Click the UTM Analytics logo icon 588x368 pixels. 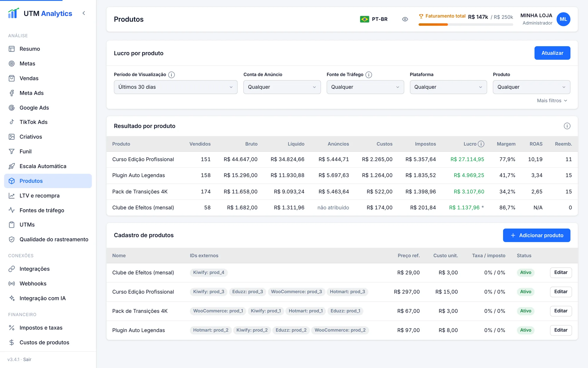click(x=14, y=13)
